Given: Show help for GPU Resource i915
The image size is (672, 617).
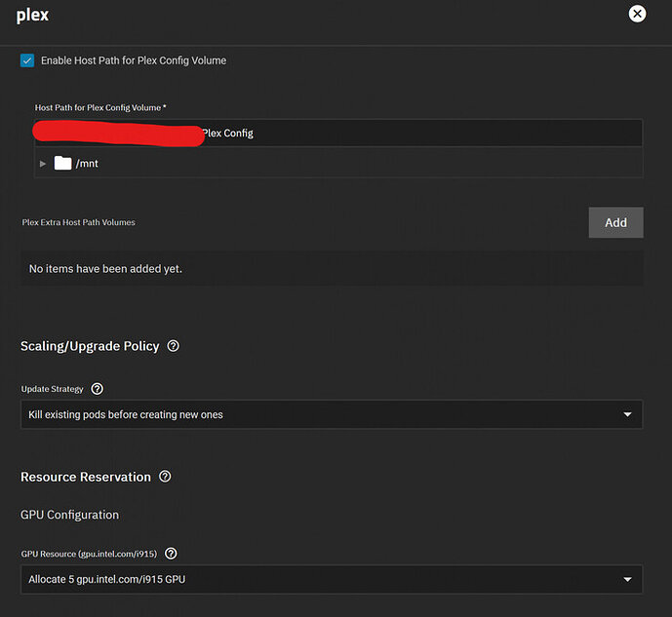Looking at the screenshot, I should 171,554.
